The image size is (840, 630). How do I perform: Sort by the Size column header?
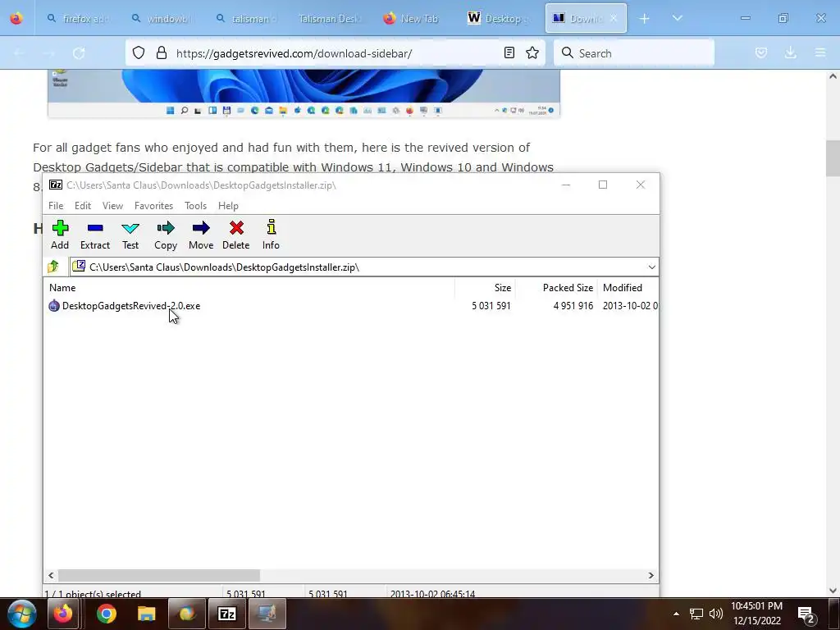coord(485,288)
